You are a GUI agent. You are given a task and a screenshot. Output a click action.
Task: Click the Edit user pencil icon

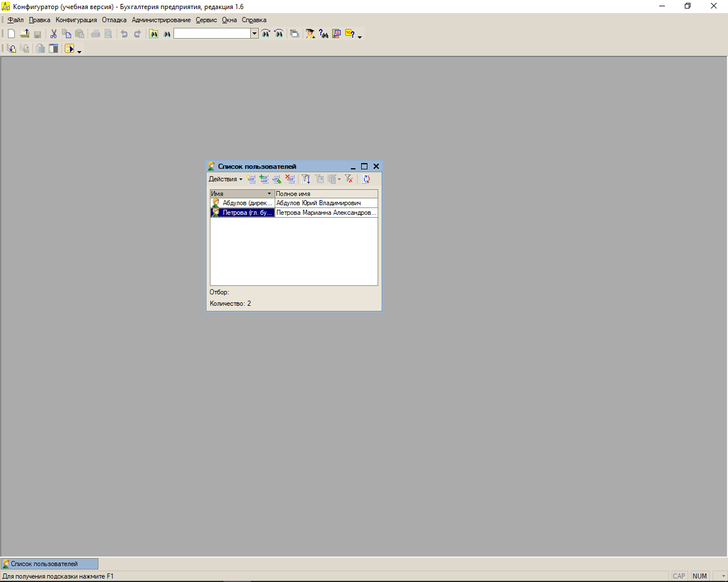(x=277, y=179)
